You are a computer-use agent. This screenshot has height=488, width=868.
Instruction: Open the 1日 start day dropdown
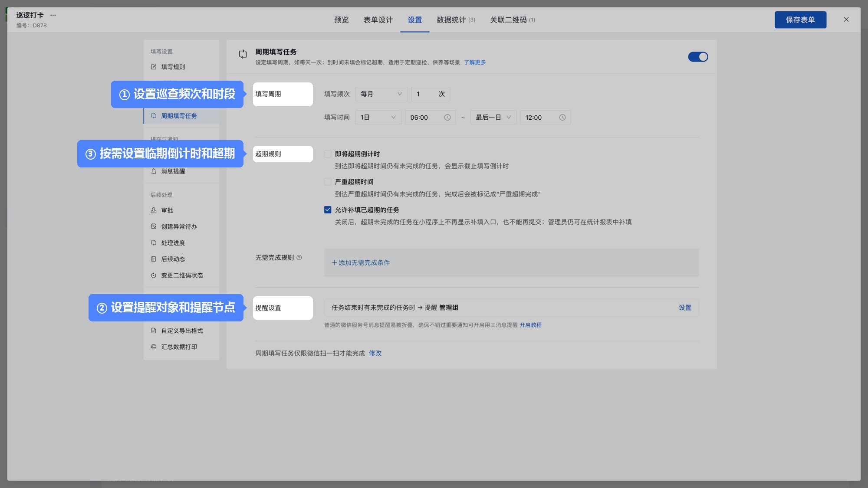click(x=378, y=118)
